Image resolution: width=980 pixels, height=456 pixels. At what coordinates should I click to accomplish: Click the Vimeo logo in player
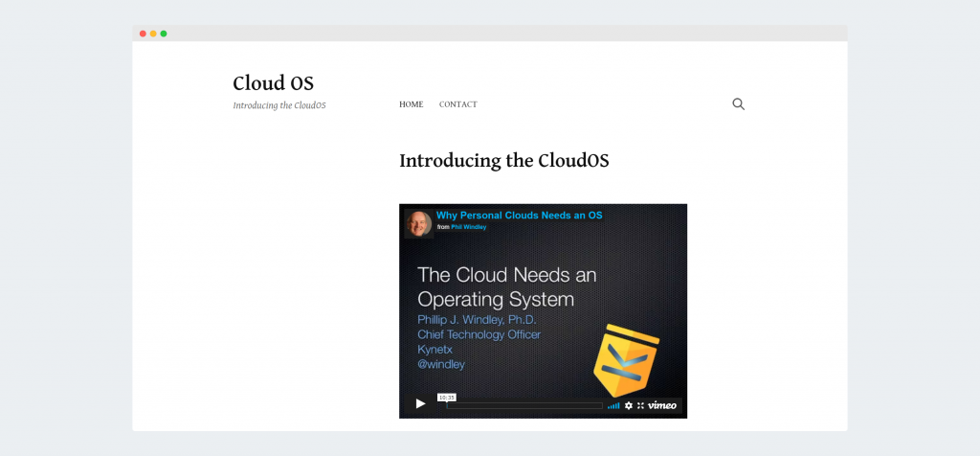[x=662, y=405]
